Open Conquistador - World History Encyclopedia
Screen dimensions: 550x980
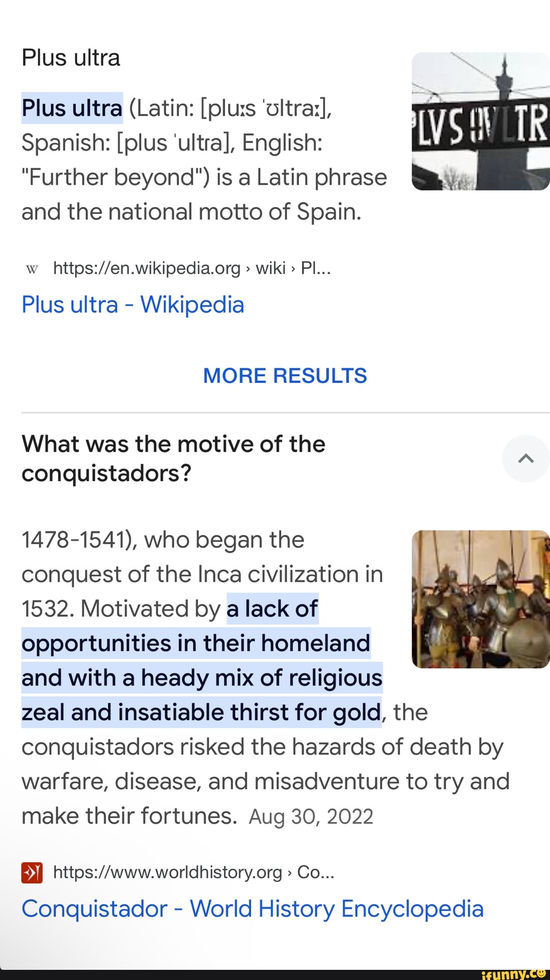coord(252,908)
